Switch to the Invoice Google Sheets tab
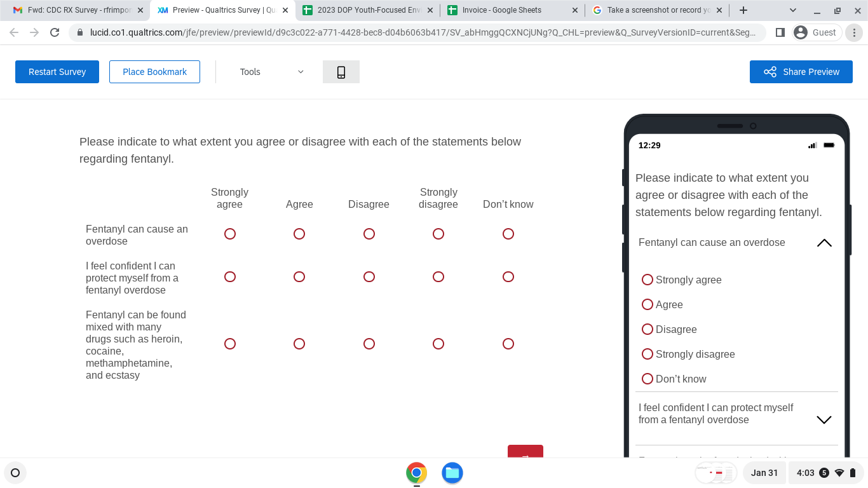The width and height of the screenshot is (868, 488). click(502, 10)
